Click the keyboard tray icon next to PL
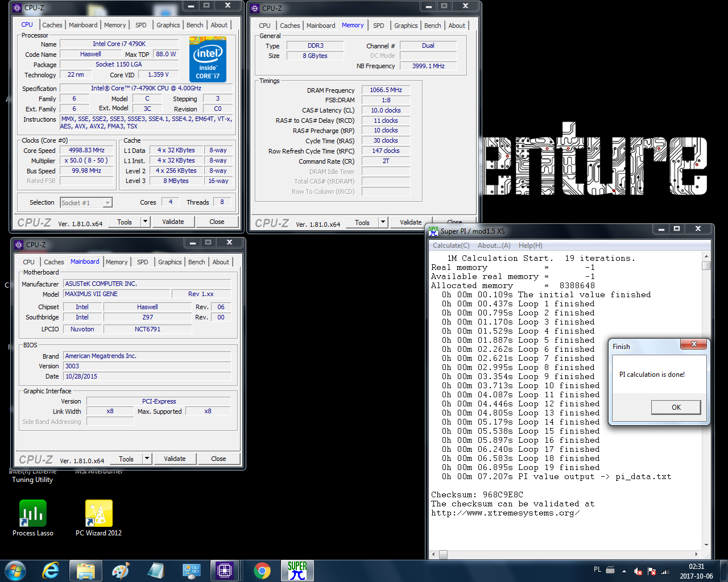This screenshot has height=582, width=728. pos(610,569)
